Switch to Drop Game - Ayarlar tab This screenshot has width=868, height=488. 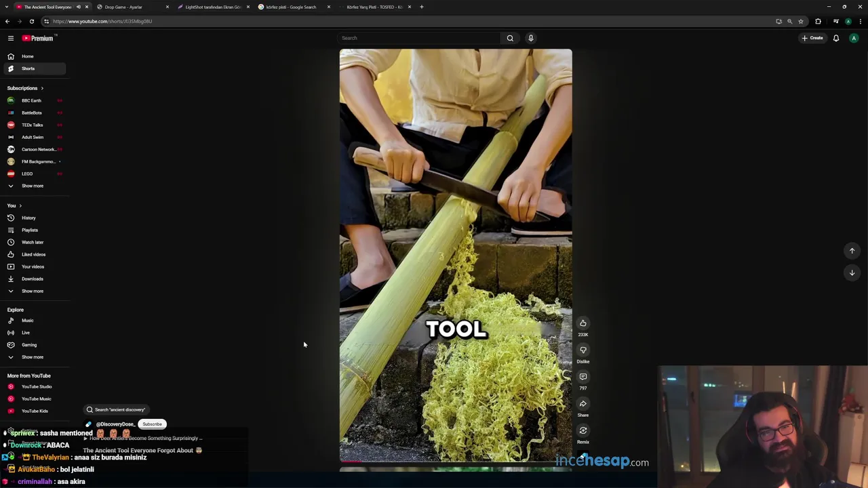[123, 7]
